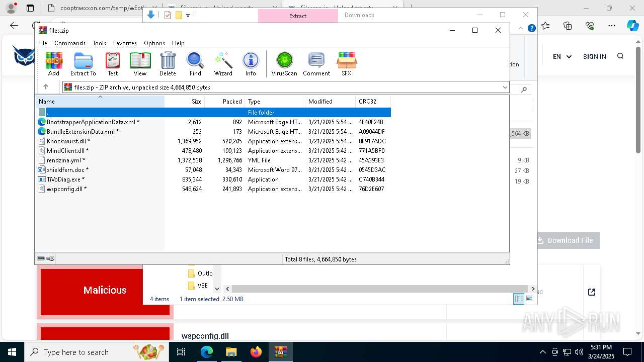The image size is (644, 362).
Task: Start VirusScan on the archive
Action: click(x=284, y=64)
